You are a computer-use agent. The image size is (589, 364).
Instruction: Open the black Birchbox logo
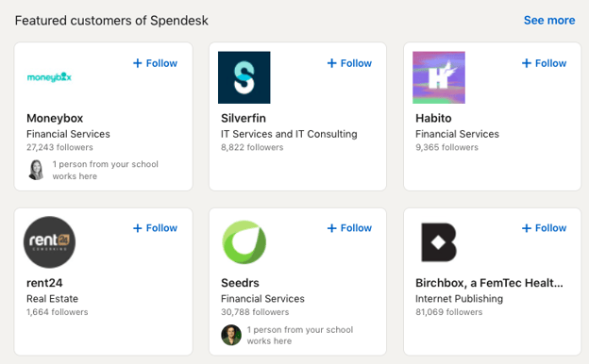(439, 242)
